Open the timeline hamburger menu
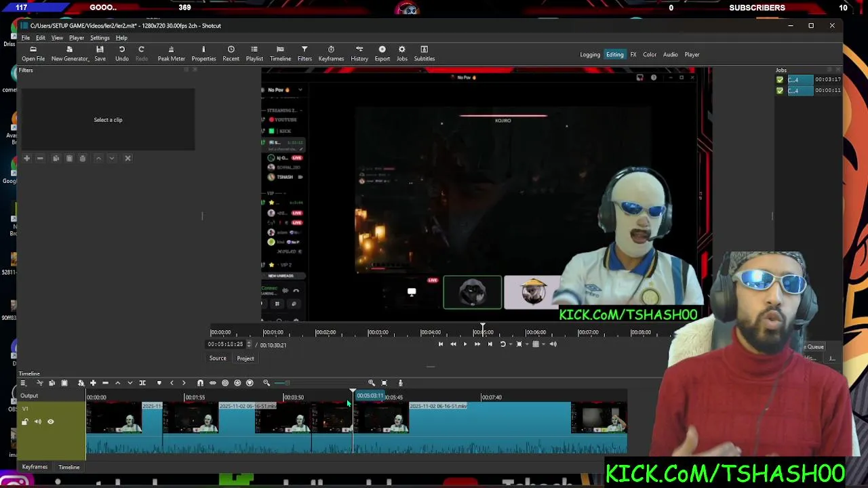 (22, 383)
